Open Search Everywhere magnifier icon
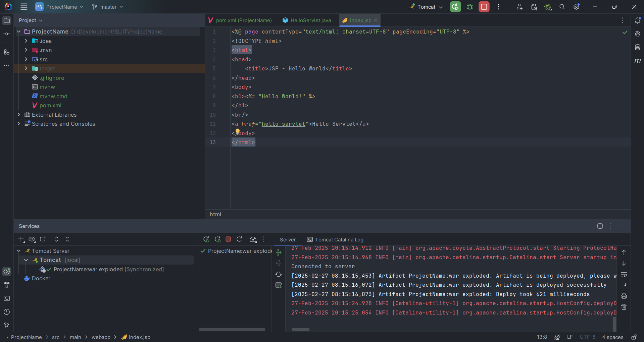The width and height of the screenshot is (644, 342). [562, 7]
